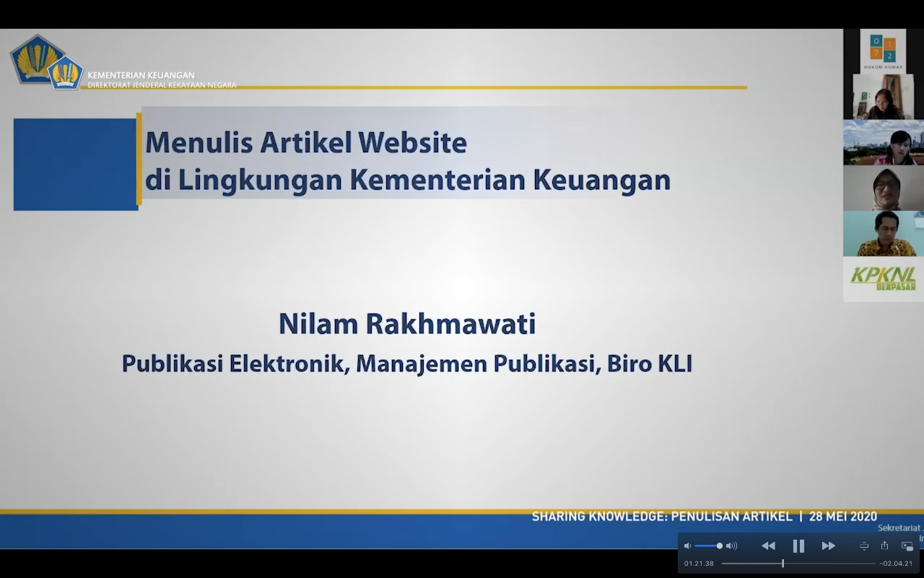
Task: Click presenter name Nilam Rakhmawati
Action: coord(407,324)
